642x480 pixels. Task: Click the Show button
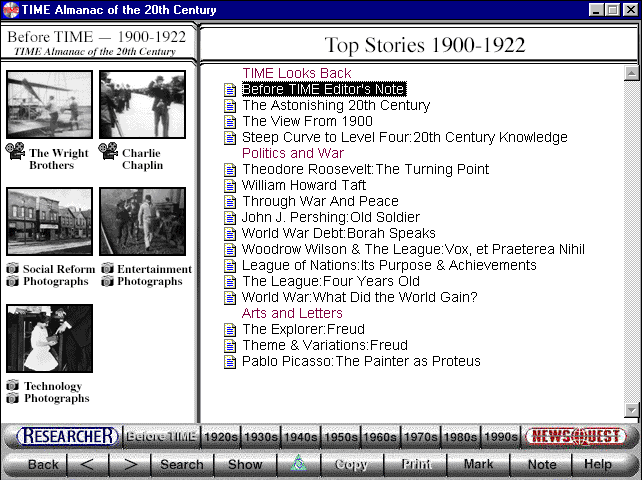(x=245, y=464)
